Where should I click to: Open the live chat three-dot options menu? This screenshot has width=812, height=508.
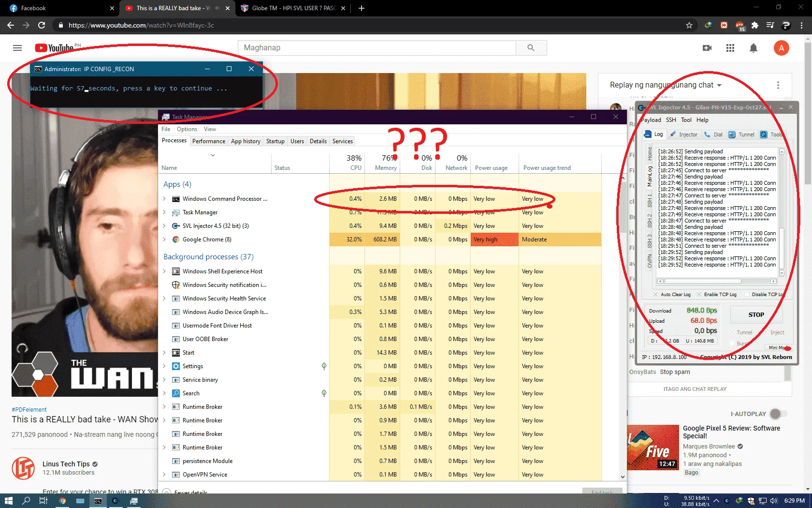[778, 85]
